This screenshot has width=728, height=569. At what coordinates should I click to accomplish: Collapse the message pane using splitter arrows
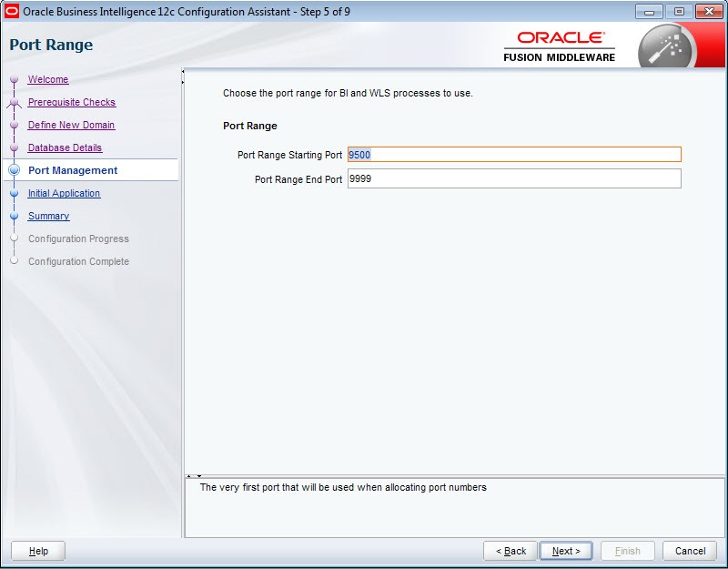199,476
